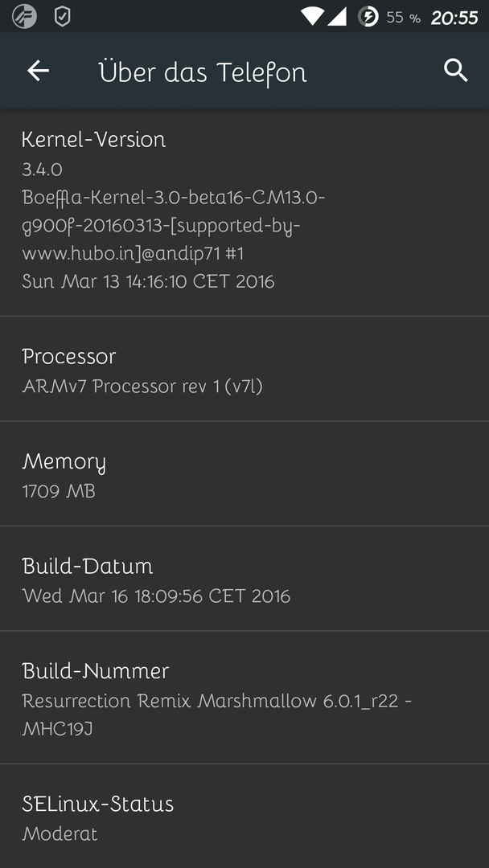Tap the shield notification icon
This screenshot has height=868, width=489.
click(x=62, y=17)
